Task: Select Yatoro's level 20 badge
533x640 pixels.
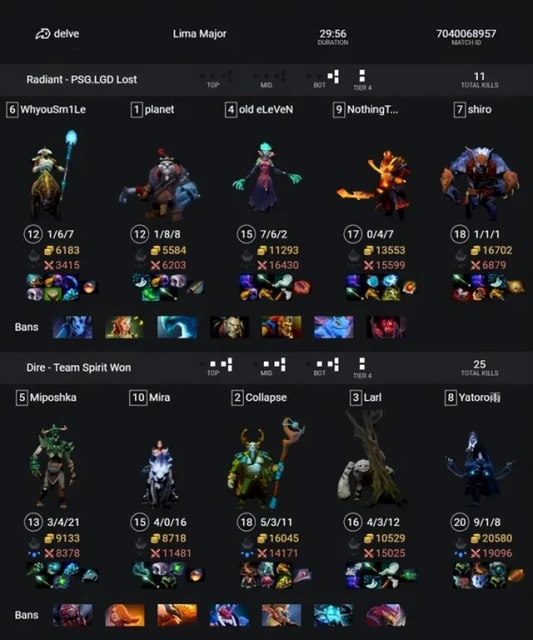Action: coord(460,522)
